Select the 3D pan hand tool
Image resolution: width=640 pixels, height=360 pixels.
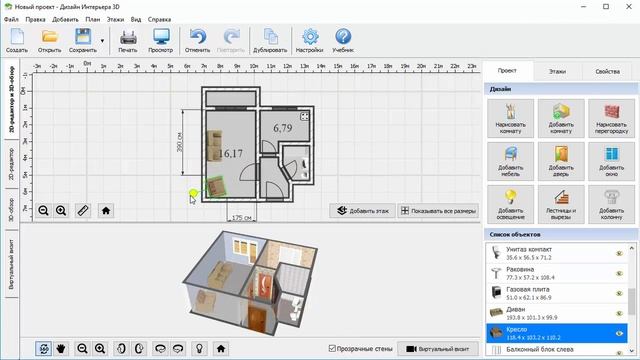61,349
